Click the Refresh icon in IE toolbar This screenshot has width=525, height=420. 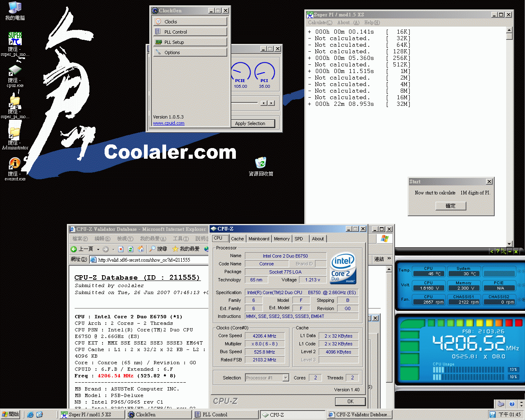[x=130, y=249]
